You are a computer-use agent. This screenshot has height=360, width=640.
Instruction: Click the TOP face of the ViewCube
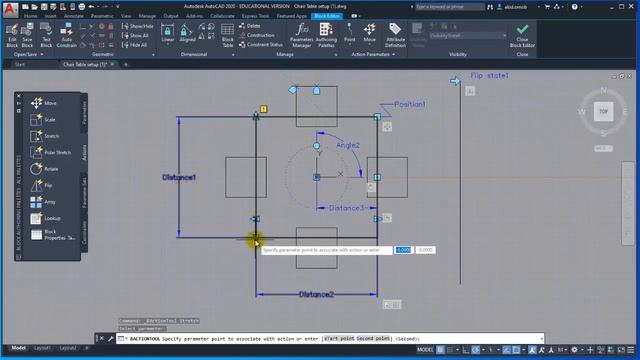click(603, 111)
